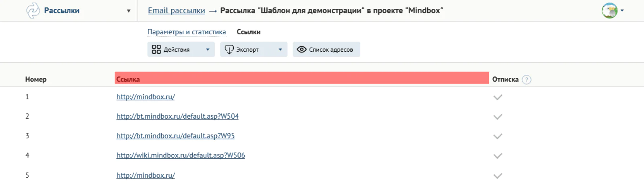Screen dimensions: 644x191
Task: Click row number 4 cell
Action: (x=27, y=155)
